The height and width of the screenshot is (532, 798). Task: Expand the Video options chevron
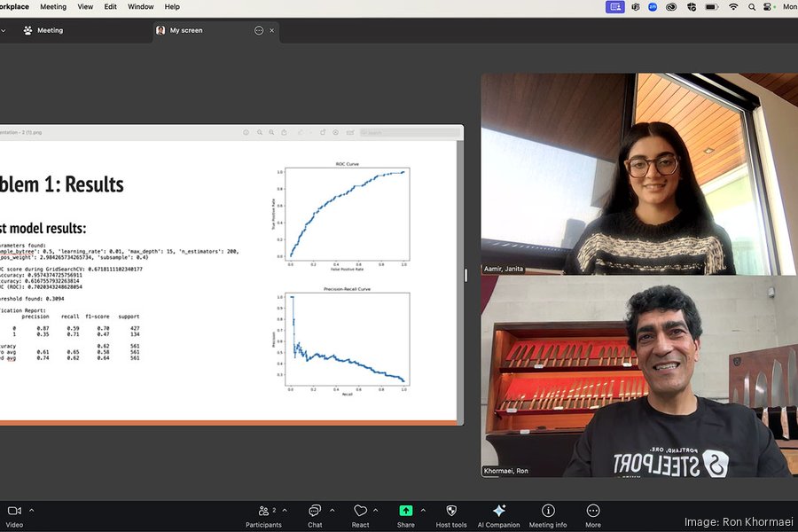coord(32,510)
